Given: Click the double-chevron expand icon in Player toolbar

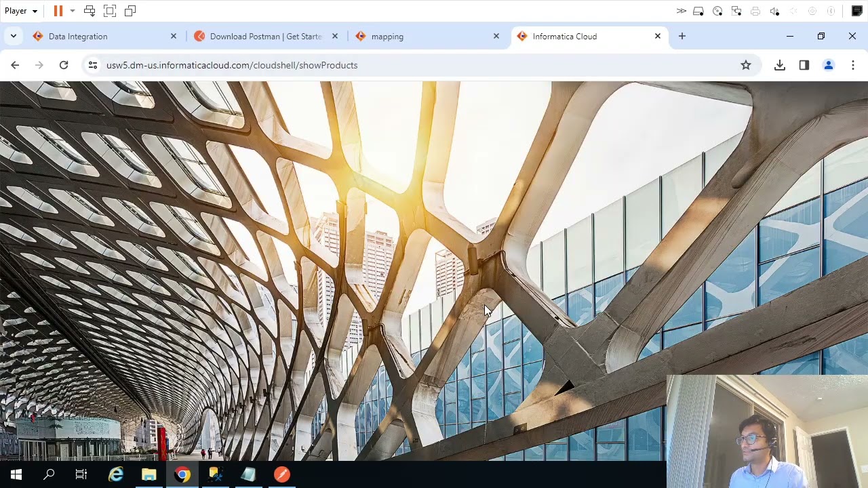Looking at the screenshot, I should 682,11.
